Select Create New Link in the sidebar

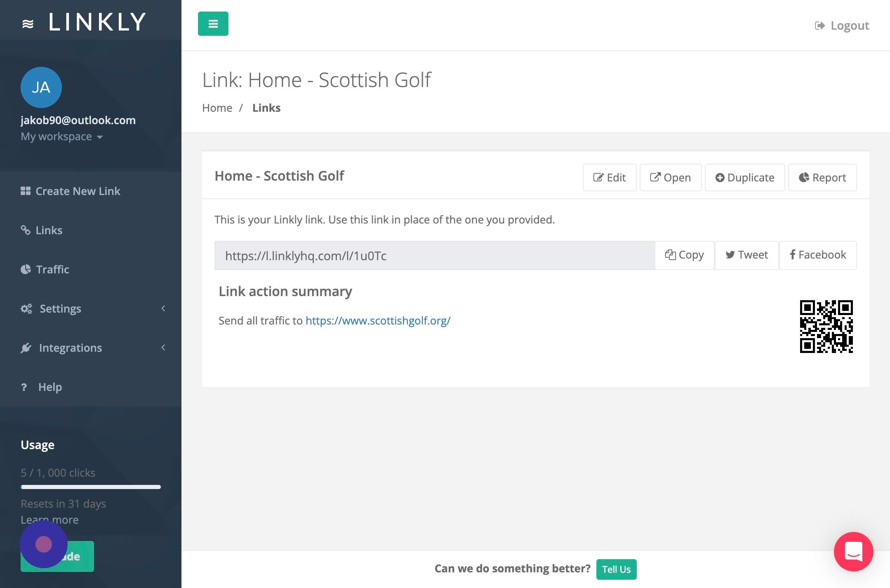(x=78, y=191)
